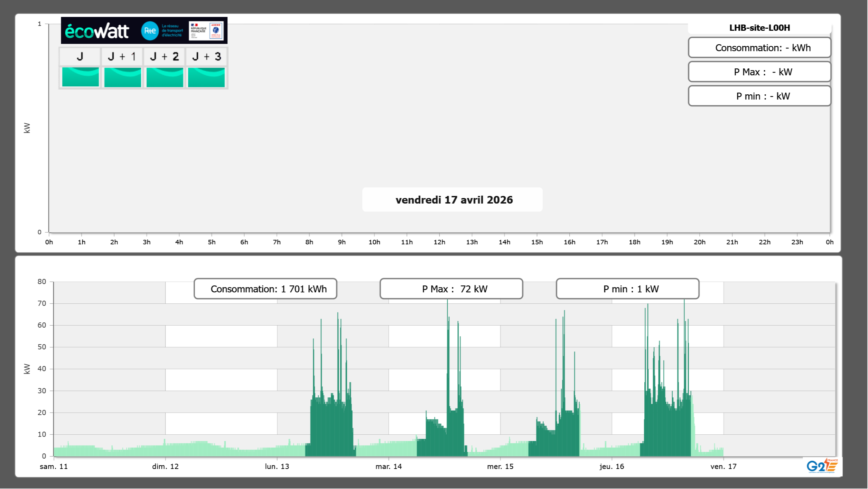Click the P min : 1 kW box

tap(627, 289)
